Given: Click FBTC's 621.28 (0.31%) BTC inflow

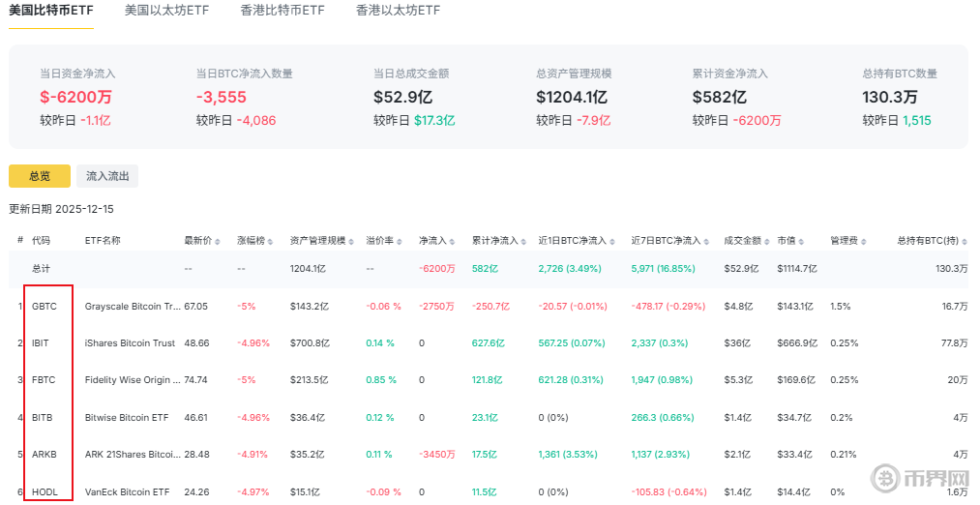Looking at the screenshot, I should tap(571, 380).
